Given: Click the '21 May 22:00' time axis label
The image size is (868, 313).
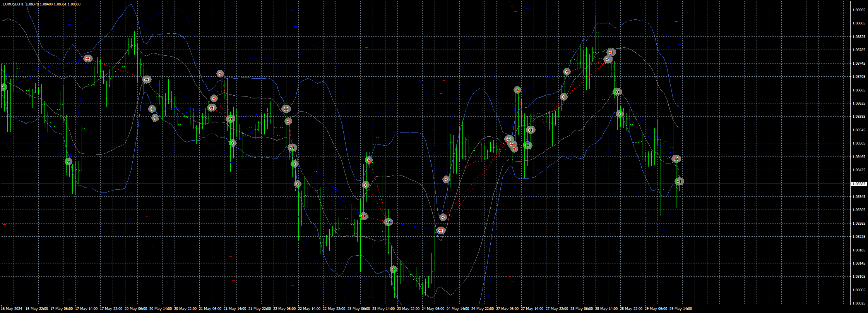Looking at the screenshot, I should pos(260,309).
